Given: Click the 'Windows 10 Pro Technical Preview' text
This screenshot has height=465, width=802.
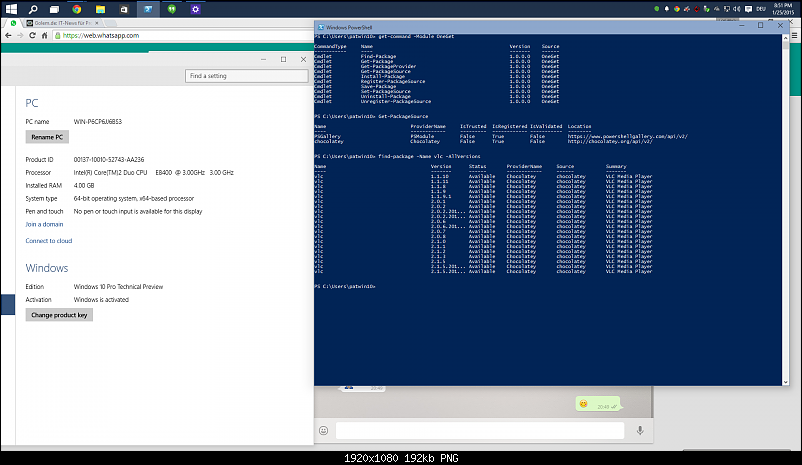Looking at the screenshot, I should (118, 287).
